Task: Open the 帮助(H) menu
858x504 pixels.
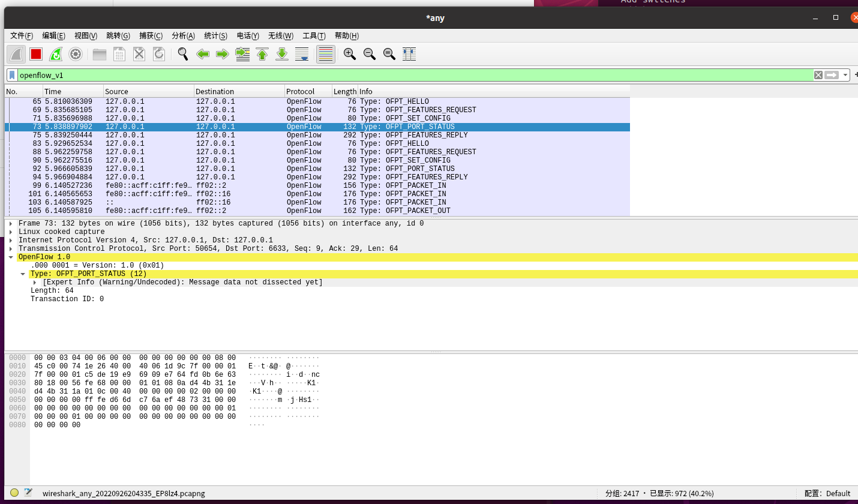Action: (347, 36)
